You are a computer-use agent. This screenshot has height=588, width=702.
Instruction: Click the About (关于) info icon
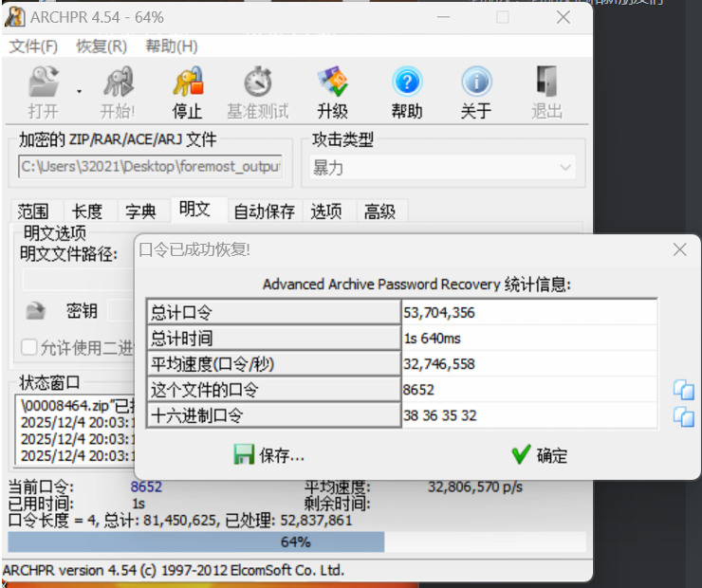coord(475,83)
